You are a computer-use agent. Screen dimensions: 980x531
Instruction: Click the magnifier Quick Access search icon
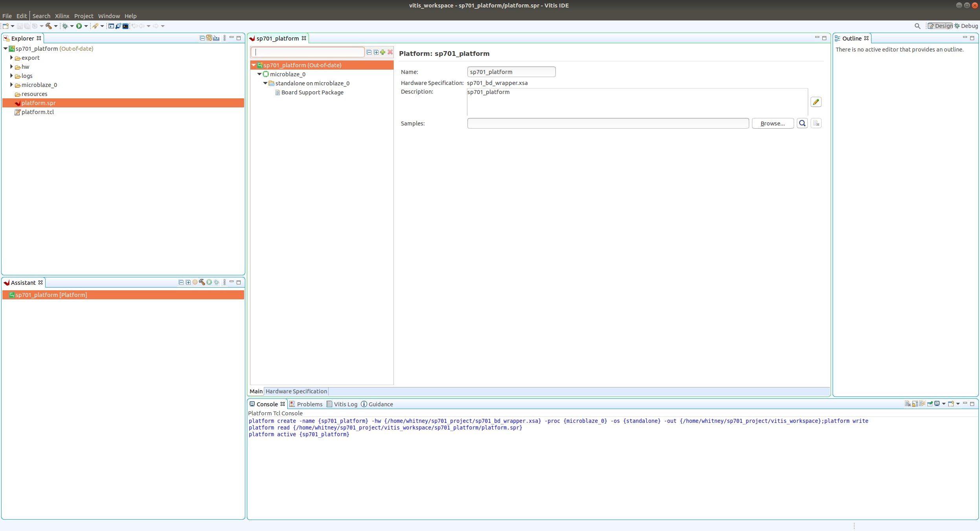pyautogui.click(x=917, y=26)
